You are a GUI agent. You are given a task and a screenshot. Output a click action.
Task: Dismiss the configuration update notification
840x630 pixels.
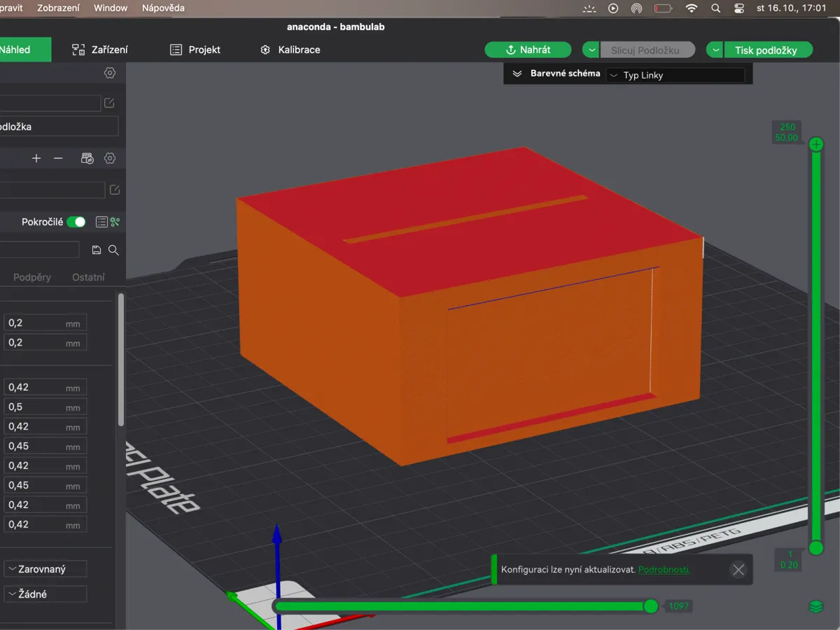point(738,569)
